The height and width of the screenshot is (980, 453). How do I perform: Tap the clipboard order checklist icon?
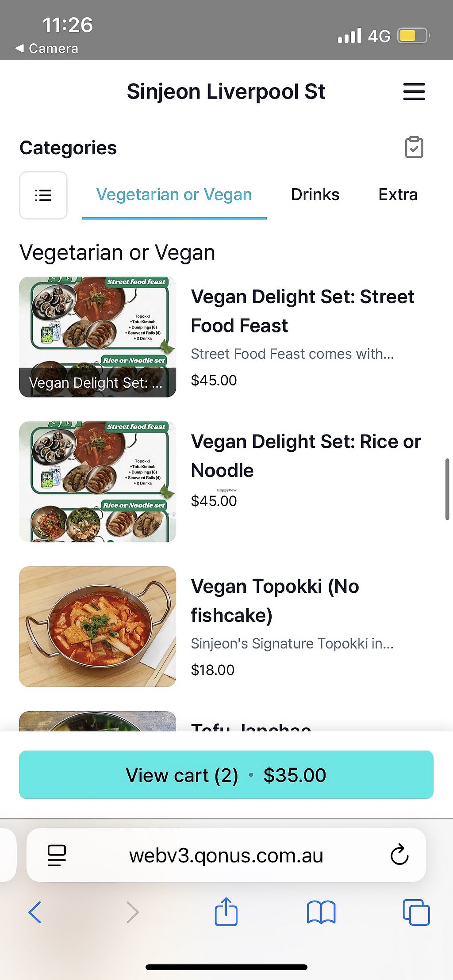pos(414,147)
